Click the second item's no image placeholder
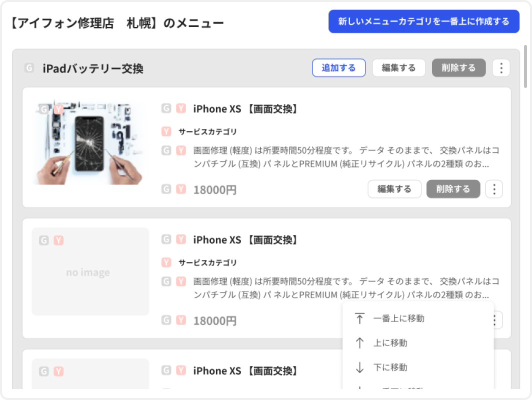 (90, 272)
